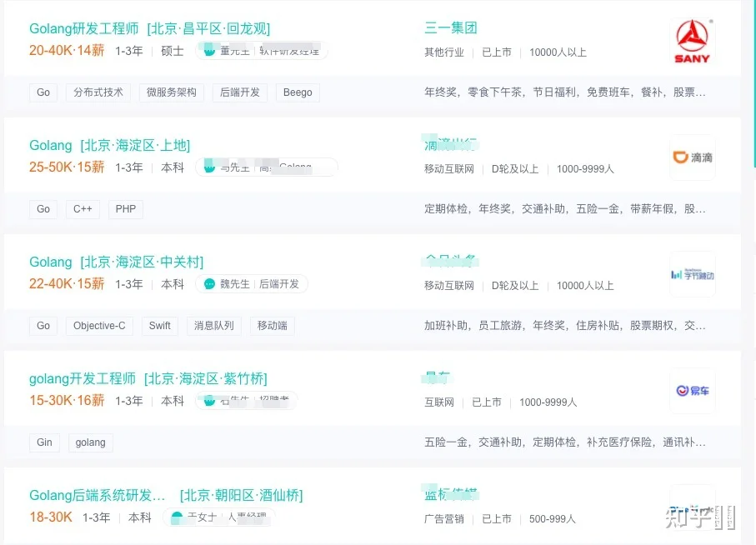The width and height of the screenshot is (756, 545).
Task: Select the Beego skill tag
Action: click(298, 92)
